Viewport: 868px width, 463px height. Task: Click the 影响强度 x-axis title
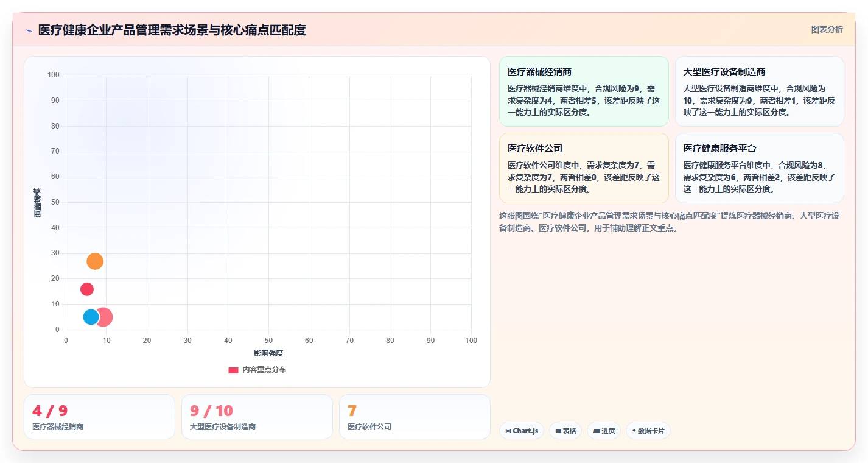click(x=268, y=353)
